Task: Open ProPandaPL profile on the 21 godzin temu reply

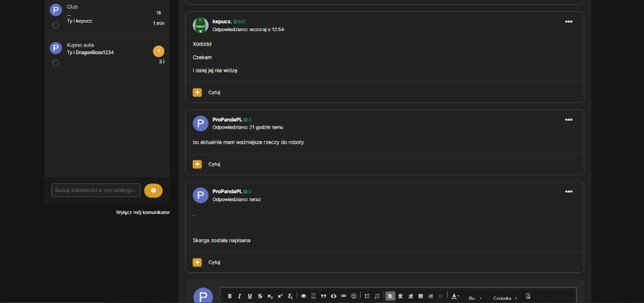Action: click(x=227, y=120)
